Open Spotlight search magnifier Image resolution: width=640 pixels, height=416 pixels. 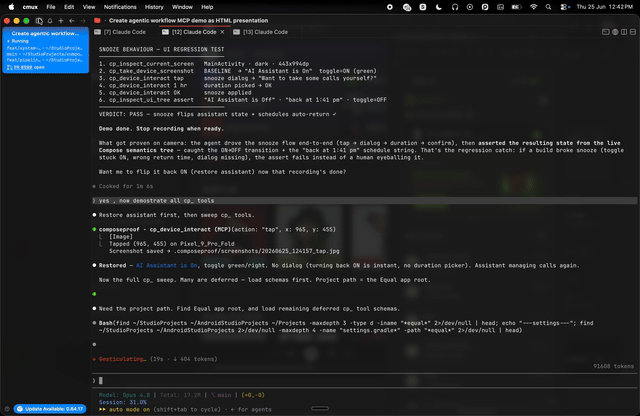[x=548, y=7]
